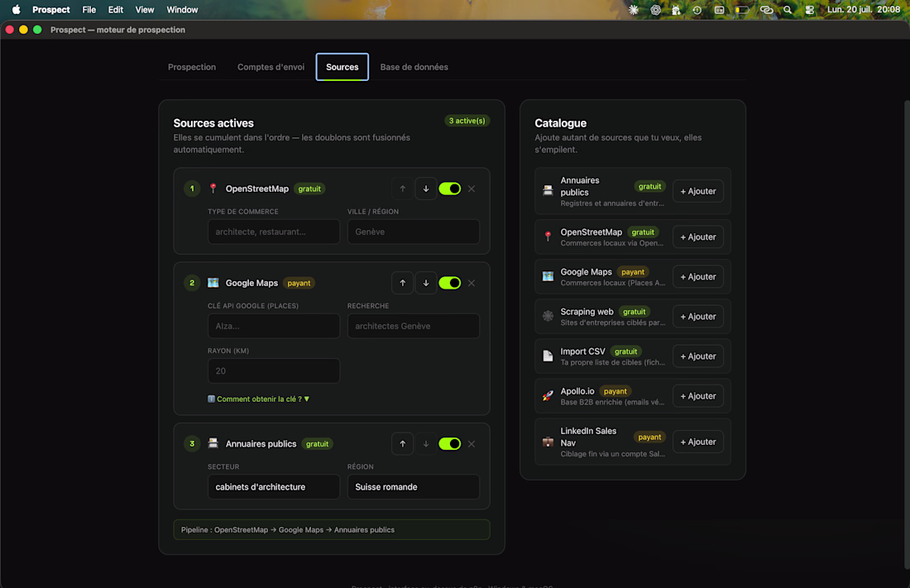910x588 pixels.
Task: Remove Annuaires publics from active sources
Action: pyautogui.click(x=472, y=443)
